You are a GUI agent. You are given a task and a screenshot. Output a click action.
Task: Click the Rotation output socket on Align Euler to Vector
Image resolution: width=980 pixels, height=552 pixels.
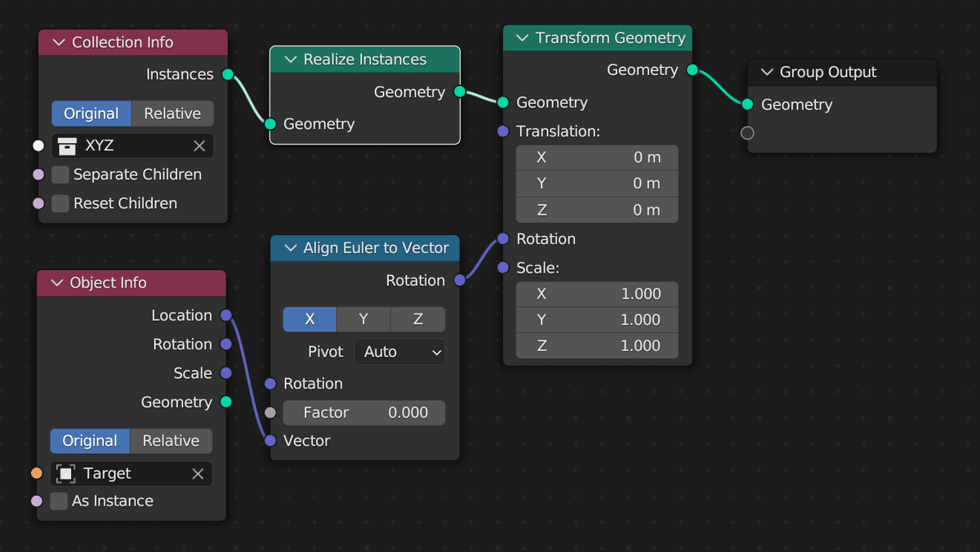pyautogui.click(x=460, y=280)
